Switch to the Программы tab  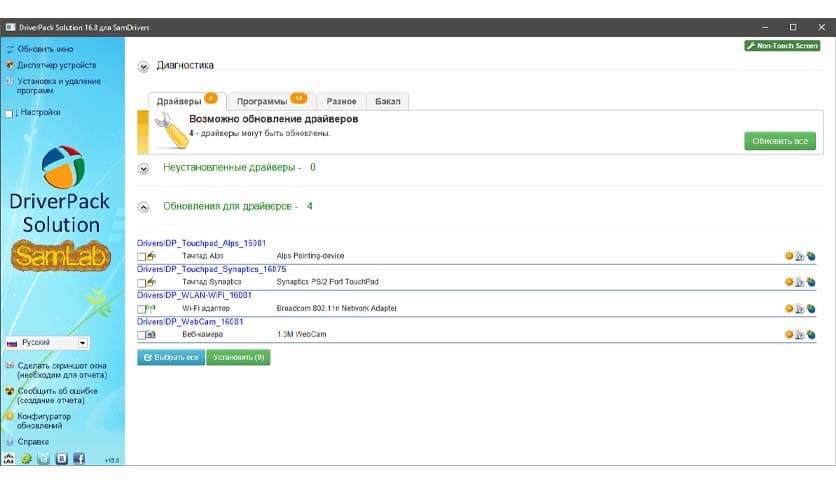tap(270, 101)
